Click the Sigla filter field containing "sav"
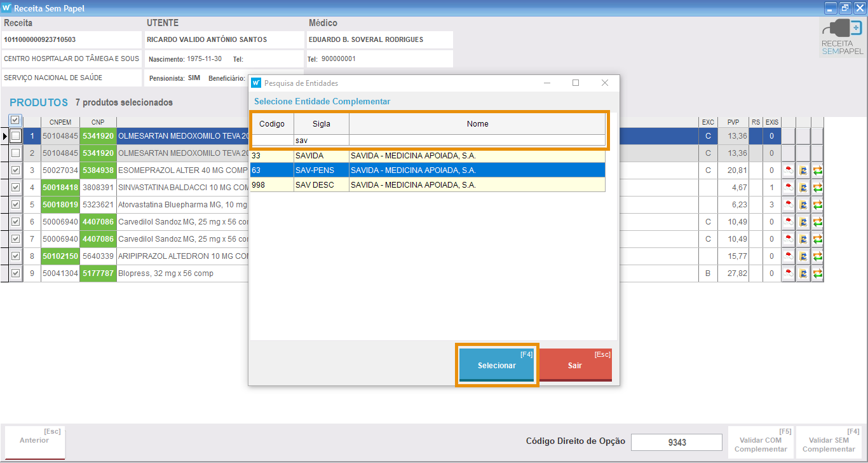Screen dimensions: 868x463 pos(321,140)
